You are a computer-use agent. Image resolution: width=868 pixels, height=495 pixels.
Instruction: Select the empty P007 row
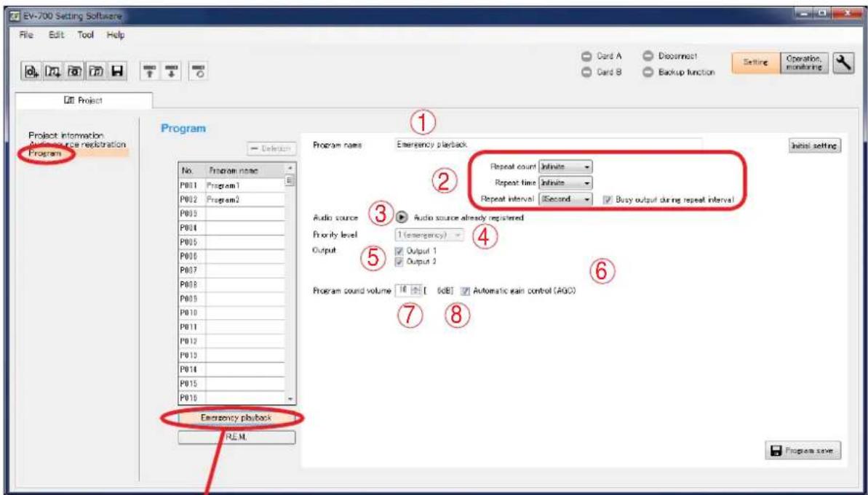tap(232, 270)
